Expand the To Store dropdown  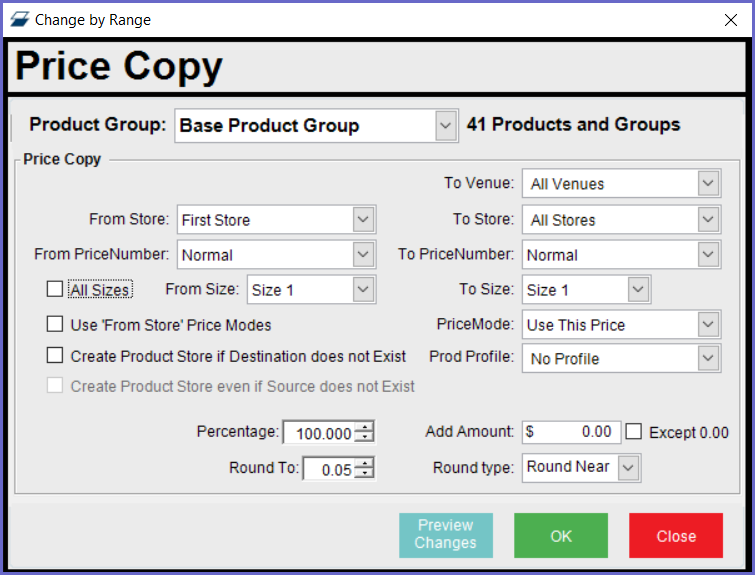point(708,220)
